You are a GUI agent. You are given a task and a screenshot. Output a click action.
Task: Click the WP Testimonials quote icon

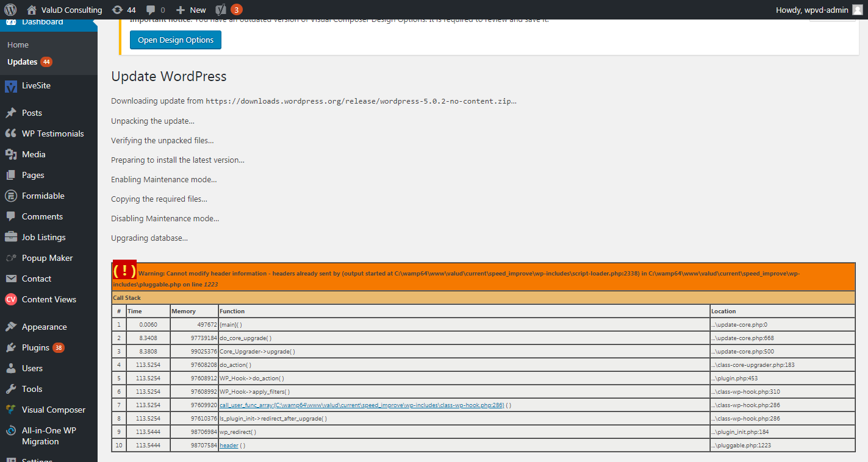[x=10, y=133]
